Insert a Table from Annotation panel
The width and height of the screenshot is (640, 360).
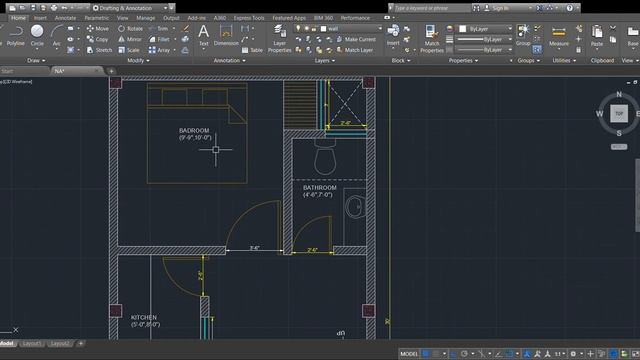pyautogui.click(x=252, y=50)
